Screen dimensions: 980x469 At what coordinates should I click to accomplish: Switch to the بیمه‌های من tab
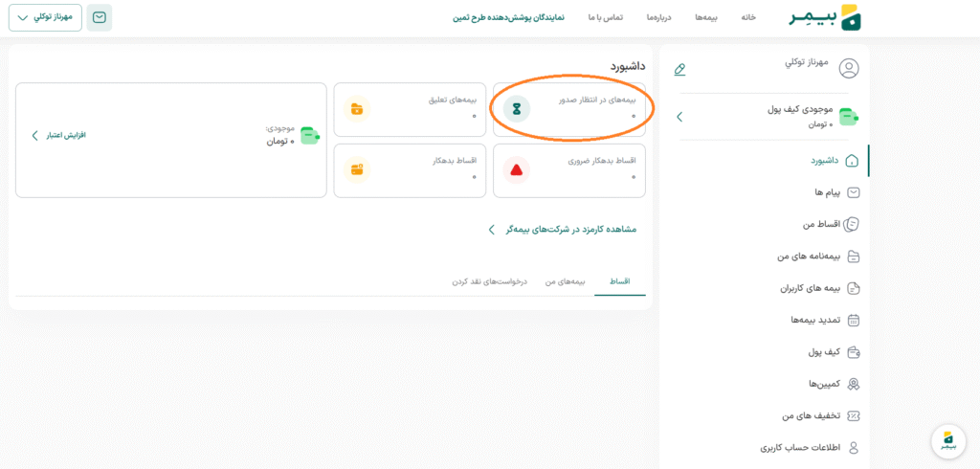564,281
